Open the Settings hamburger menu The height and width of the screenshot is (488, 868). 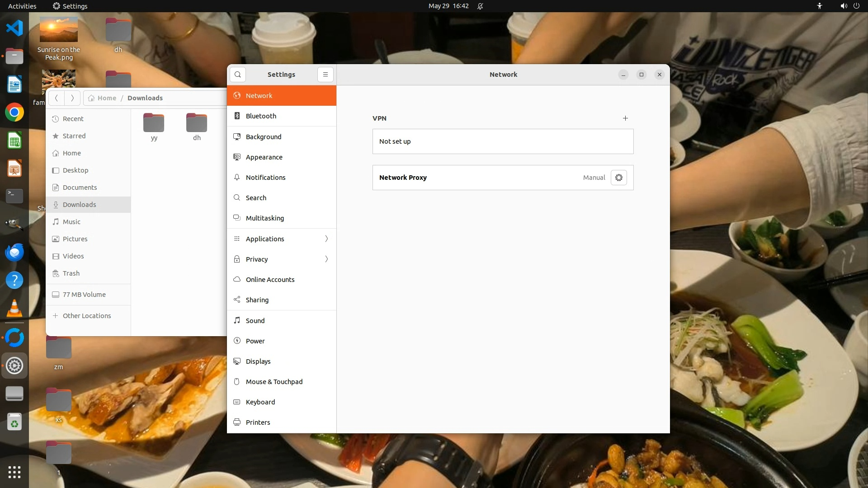click(325, 75)
